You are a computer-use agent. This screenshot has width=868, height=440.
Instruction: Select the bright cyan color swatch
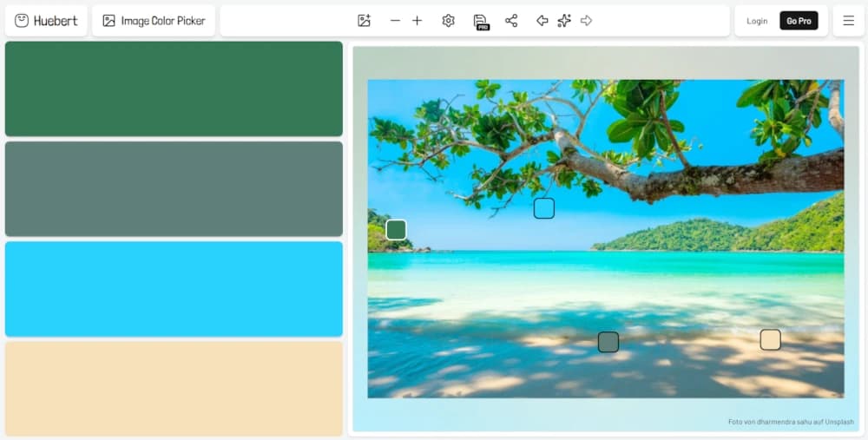pos(174,289)
